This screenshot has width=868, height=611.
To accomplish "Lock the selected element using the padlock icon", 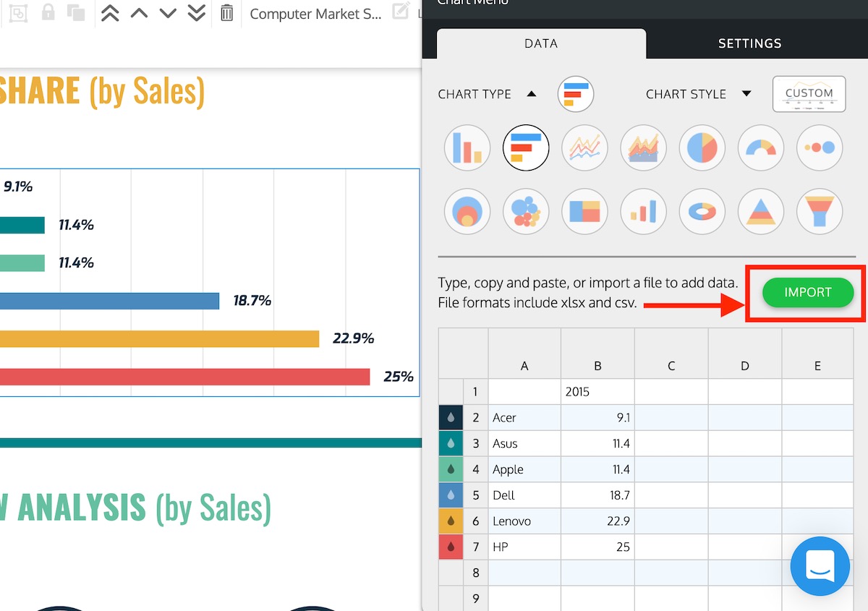I will pyautogui.click(x=48, y=12).
